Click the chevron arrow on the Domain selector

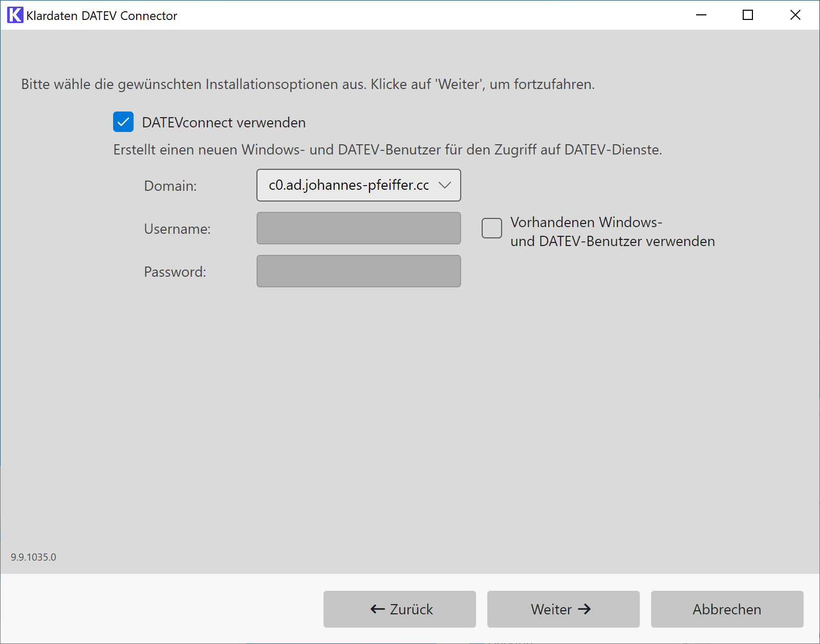[445, 185]
